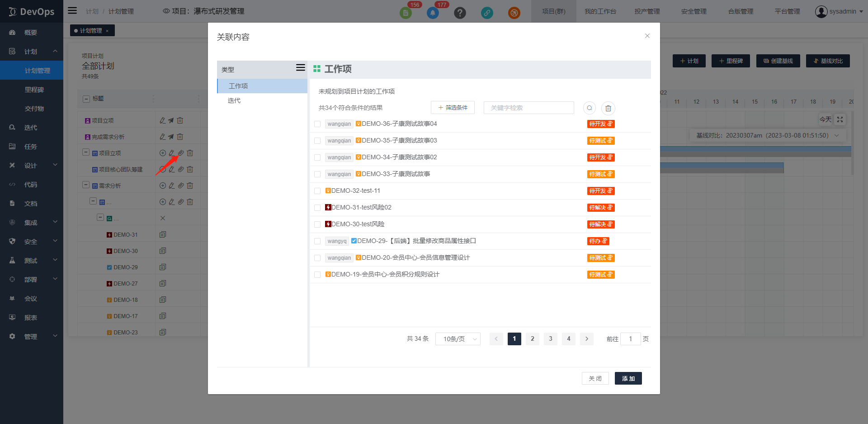Click the 添加 button
Image resolution: width=868 pixels, height=424 pixels.
[628, 378]
